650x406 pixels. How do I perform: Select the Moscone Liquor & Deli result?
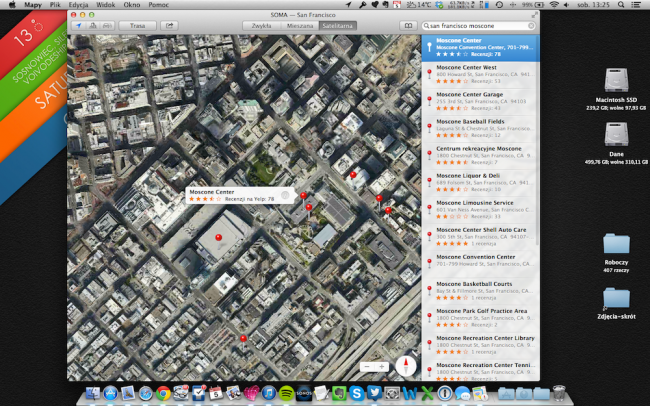tap(479, 183)
